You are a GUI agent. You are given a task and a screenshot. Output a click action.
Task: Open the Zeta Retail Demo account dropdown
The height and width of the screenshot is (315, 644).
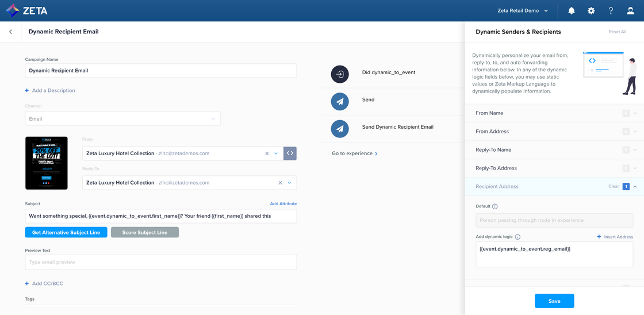pyautogui.click(x=522, y=11)
